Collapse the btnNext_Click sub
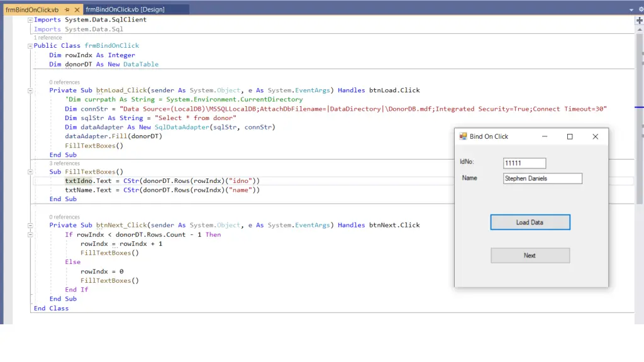Image resolution: width=644 pixels, height=362 pixels. click(30, 226)
